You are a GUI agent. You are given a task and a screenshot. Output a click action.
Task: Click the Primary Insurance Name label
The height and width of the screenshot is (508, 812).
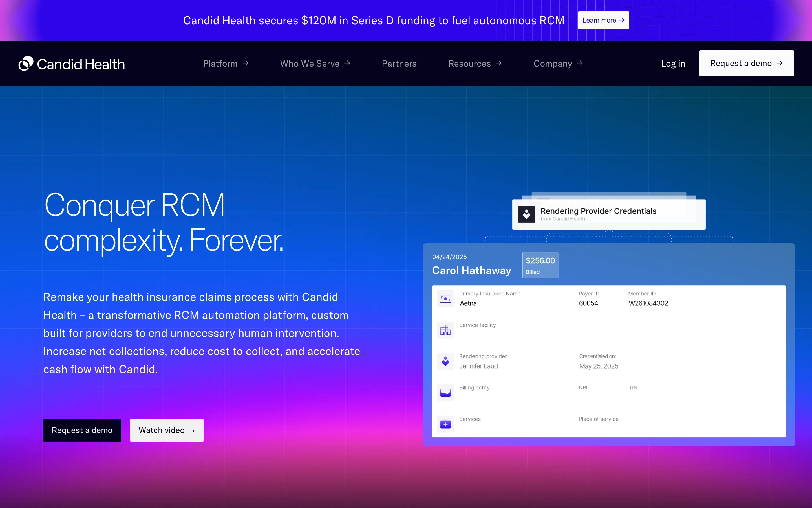[x=489, y=294]
